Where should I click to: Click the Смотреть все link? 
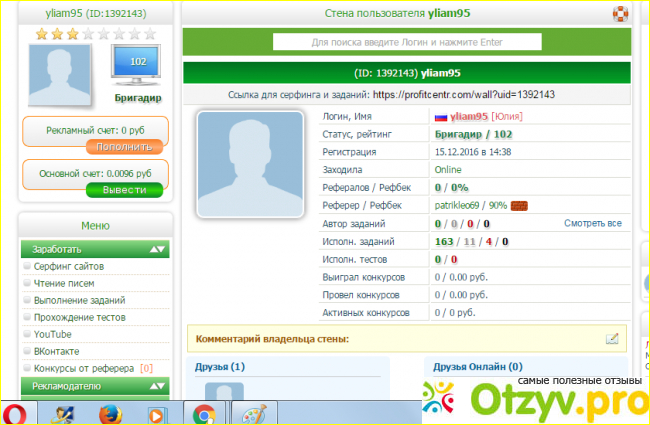coord(592,223)
